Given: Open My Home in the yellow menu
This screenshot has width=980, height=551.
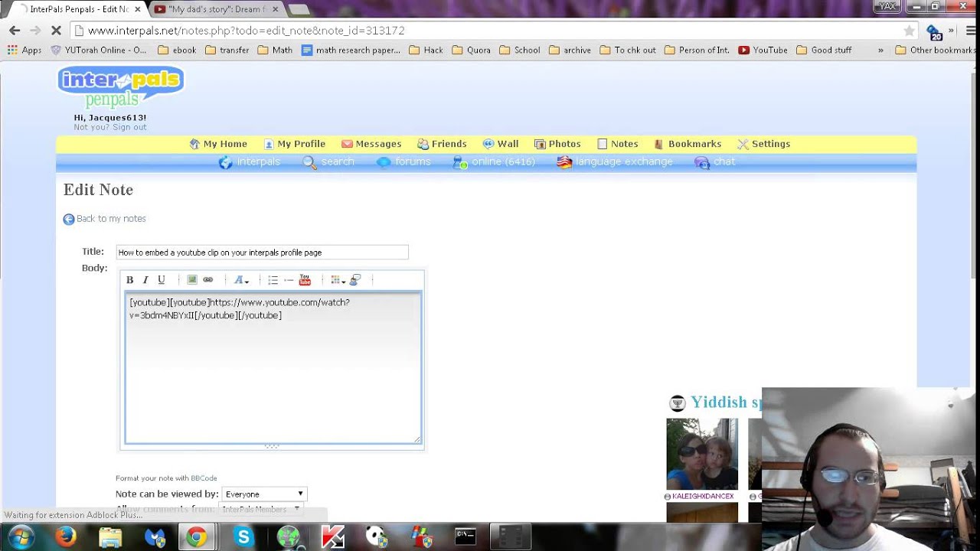Looking at the screenshot, I should tap(218, 144).
